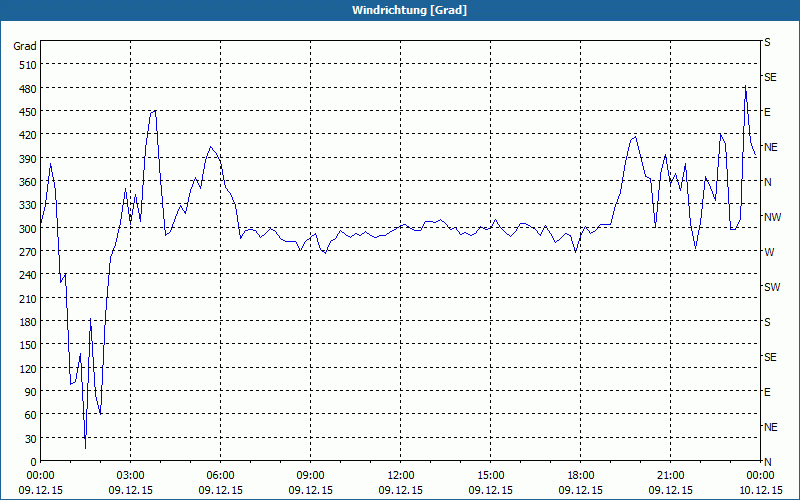
Task: Click the y-axis value "30"
Action: tap(31, 439)
